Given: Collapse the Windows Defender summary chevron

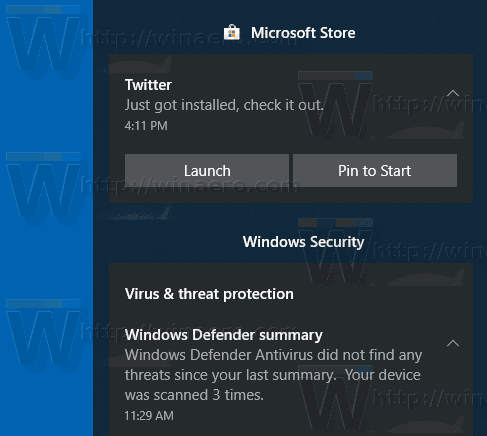Looking at the screenshot, I should (x=453, y=343).
